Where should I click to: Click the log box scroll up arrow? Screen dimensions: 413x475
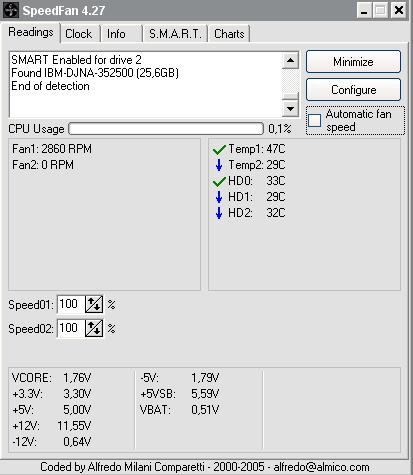(x=290, y=60)
